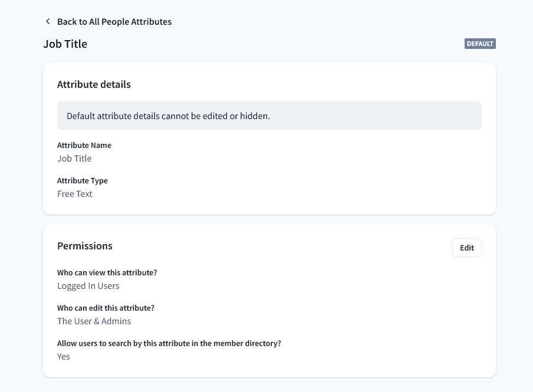The height and width of the screenshot is (392, 533).
Task: Select the Job Title page heading
Action: point(65,44)
